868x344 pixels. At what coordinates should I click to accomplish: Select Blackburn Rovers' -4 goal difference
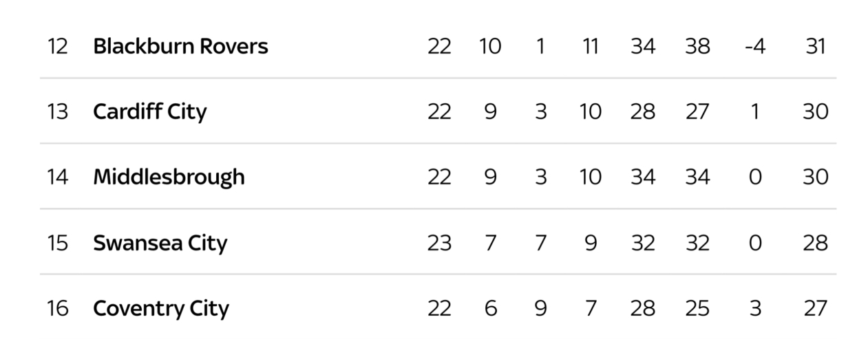754,47
